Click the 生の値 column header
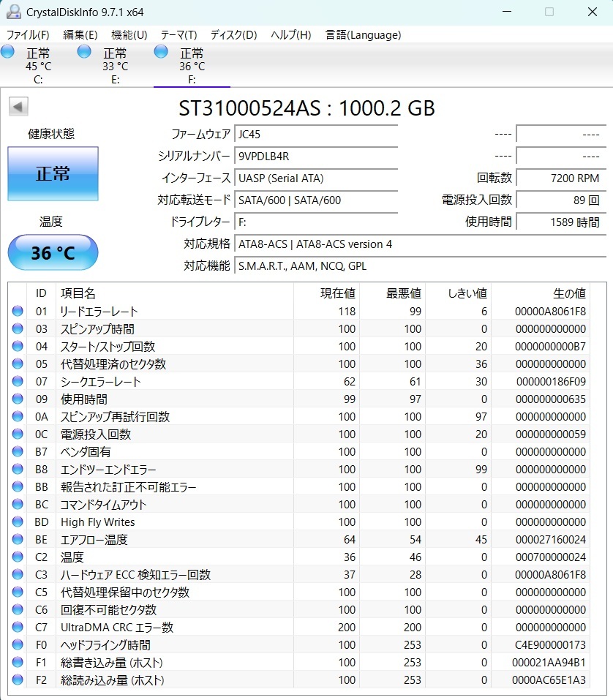 pos(568,293)
